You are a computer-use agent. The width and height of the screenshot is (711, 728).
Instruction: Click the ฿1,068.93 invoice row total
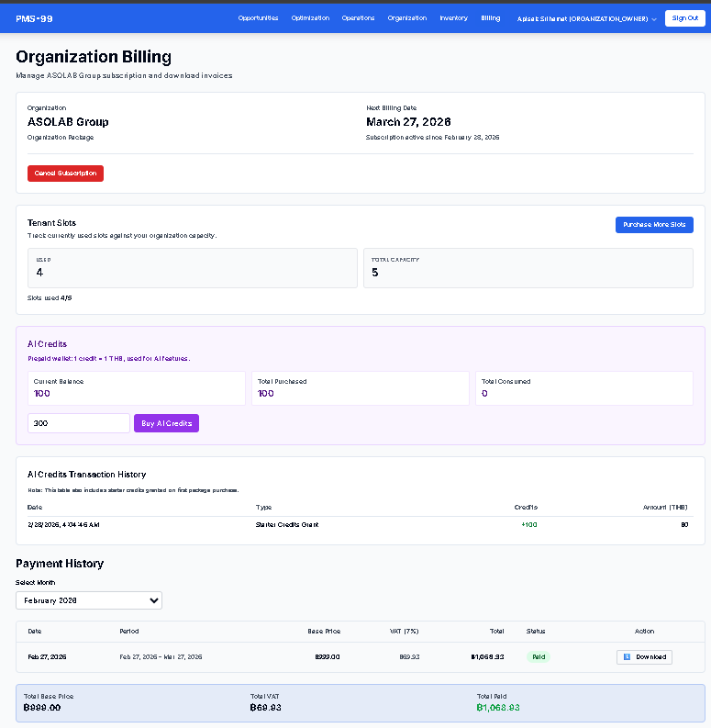[x=487, y=657]
